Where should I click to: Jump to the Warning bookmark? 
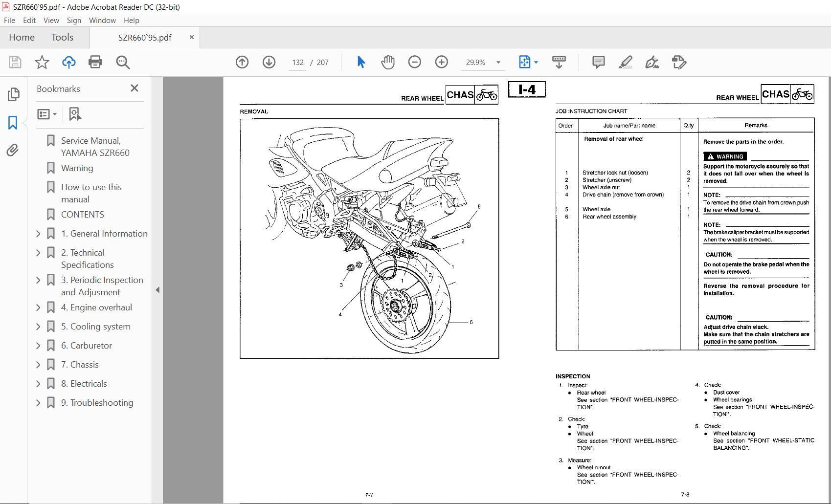[x=77, y=168]
